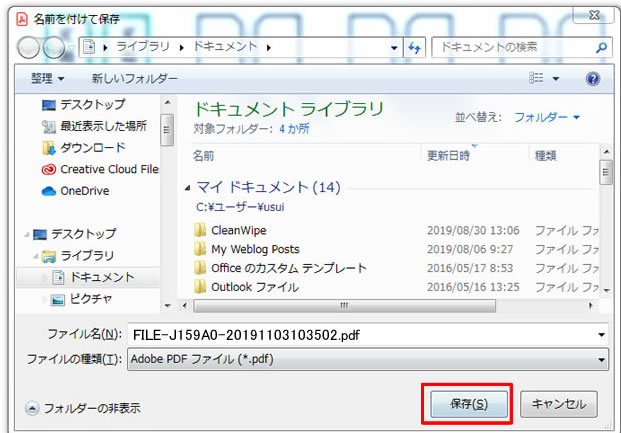Image resolution: width=621 pixels, height=433 pixels.
Task: Click the refresh button beside the address bar
Action: (x=414, y=48)
